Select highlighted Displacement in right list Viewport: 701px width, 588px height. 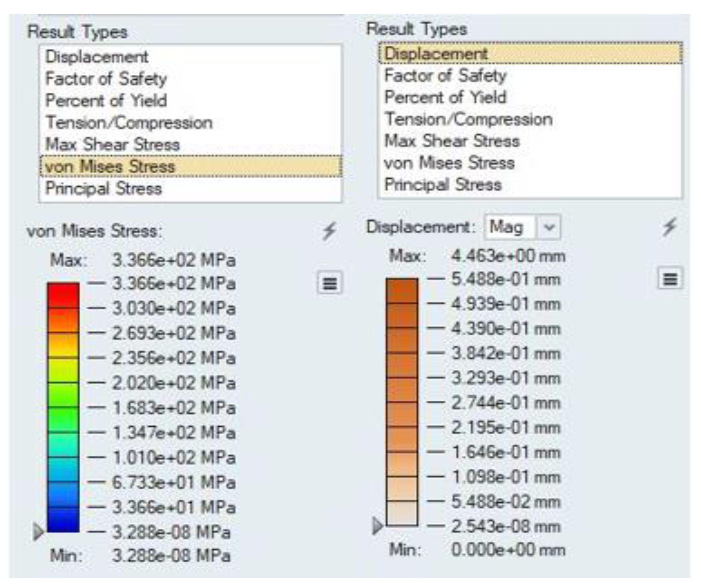tap(436, 53)
